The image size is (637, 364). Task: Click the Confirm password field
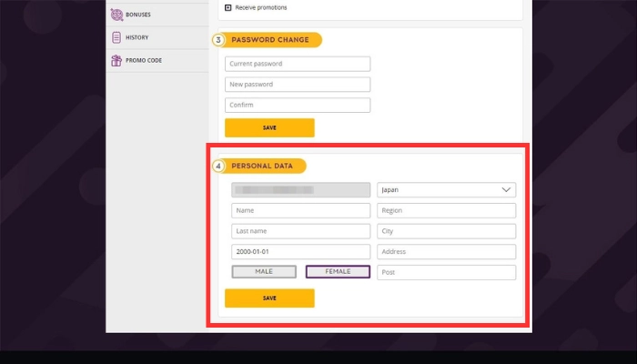click(x=298, y=105)
